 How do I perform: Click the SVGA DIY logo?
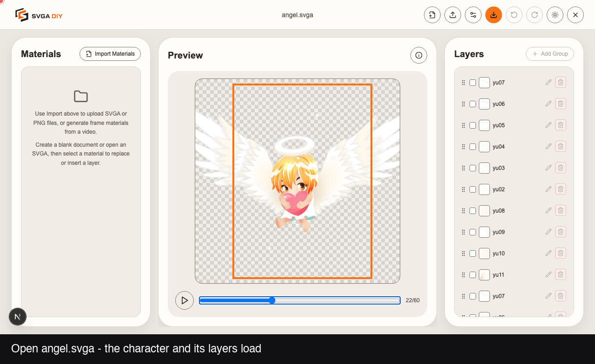click(39, 15)
